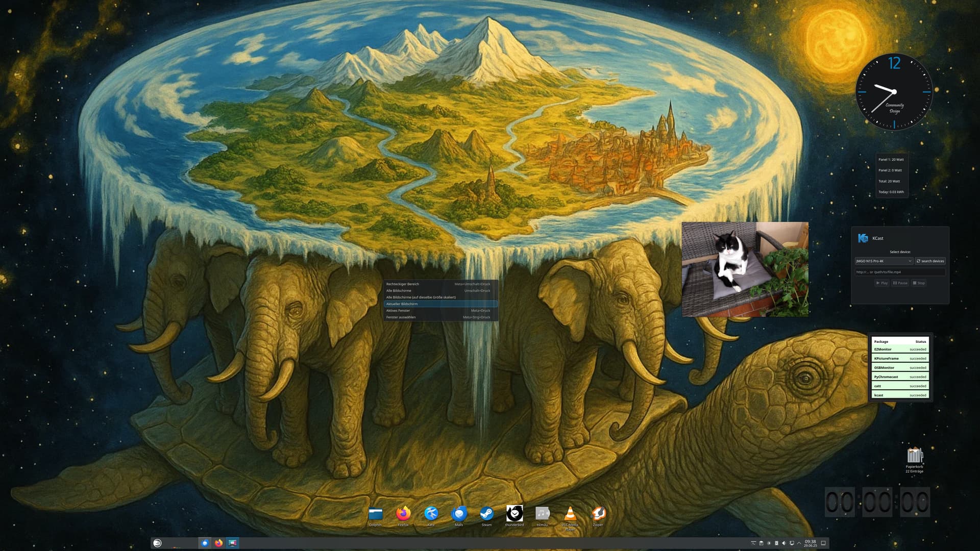Switch to Firefox in the taskbar
Viewport: 980px width, 551px height.
(219, 543)
